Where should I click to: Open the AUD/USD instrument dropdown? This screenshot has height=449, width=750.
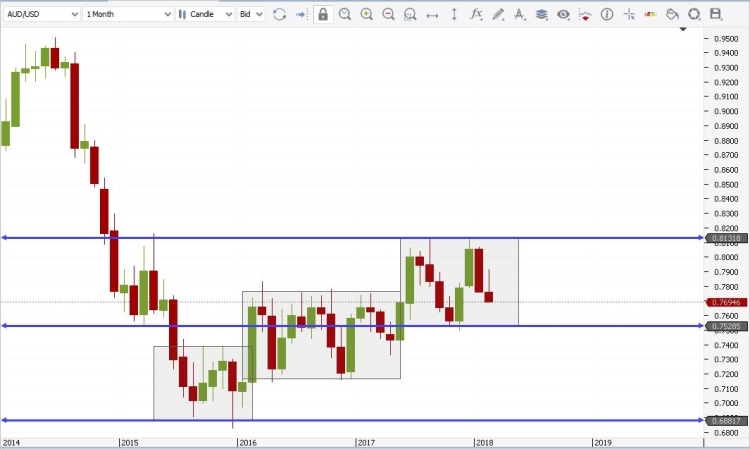40,14
